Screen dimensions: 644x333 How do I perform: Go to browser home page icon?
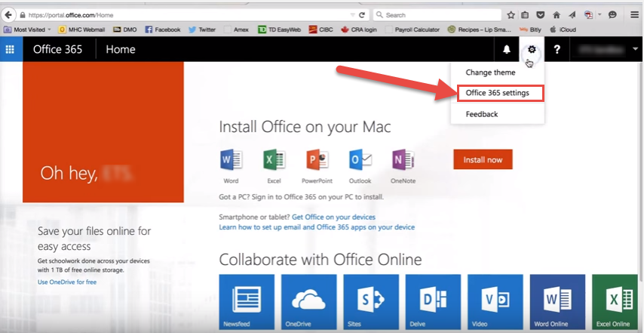(x=557, y=15)
